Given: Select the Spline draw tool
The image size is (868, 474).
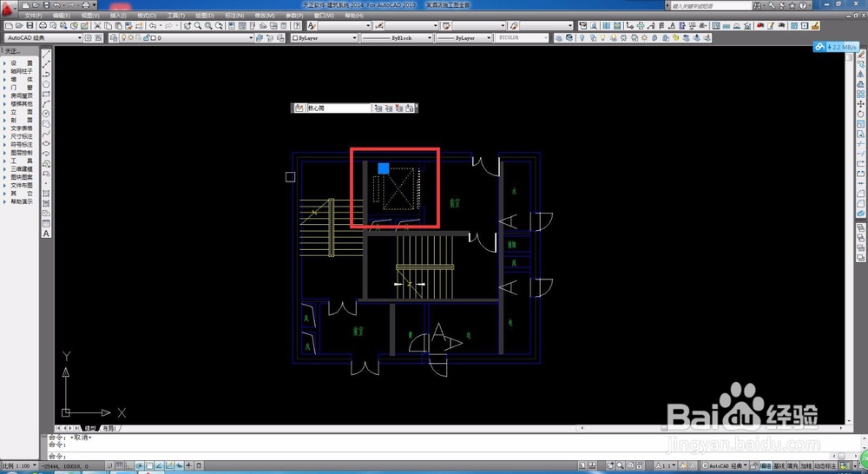Looking at the screenshot, I should (x=47, y=134).
